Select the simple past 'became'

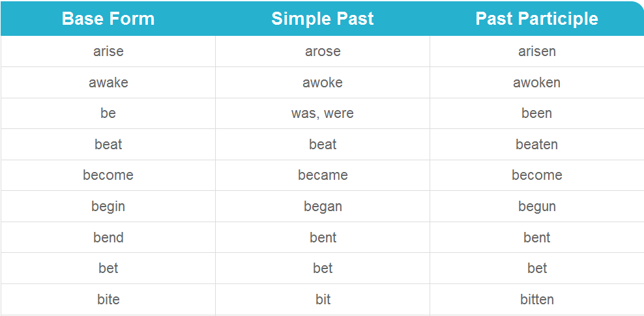click(x=323, y=175)
